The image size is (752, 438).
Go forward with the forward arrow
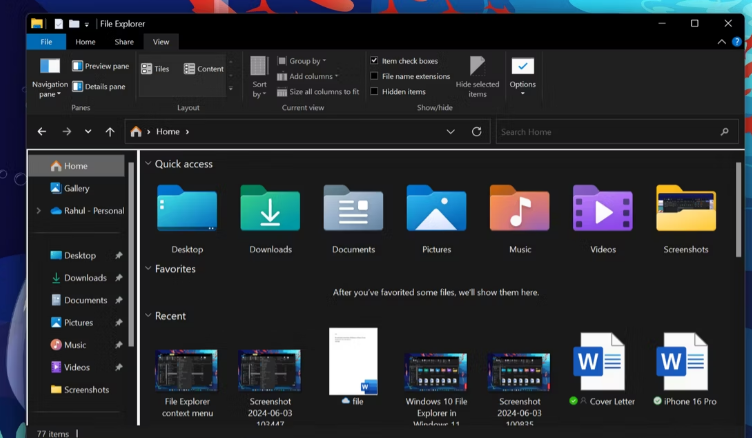point(67,131)
